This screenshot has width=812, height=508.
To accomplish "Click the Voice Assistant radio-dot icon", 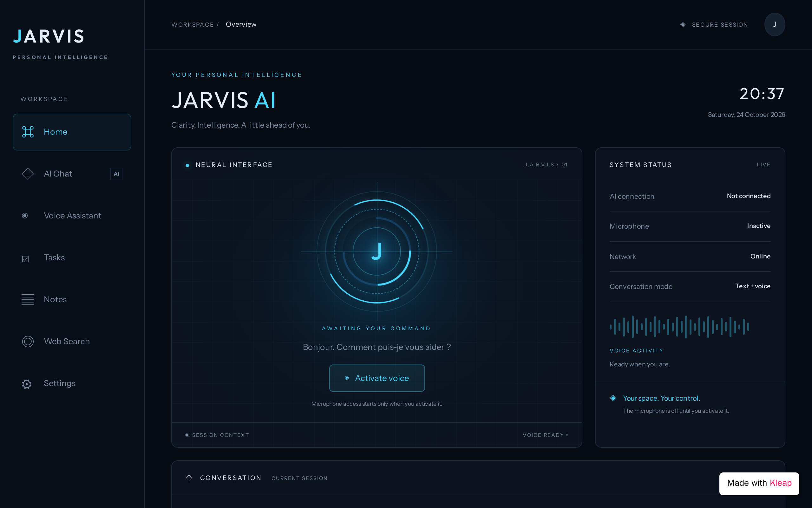I will click(25, 216).
